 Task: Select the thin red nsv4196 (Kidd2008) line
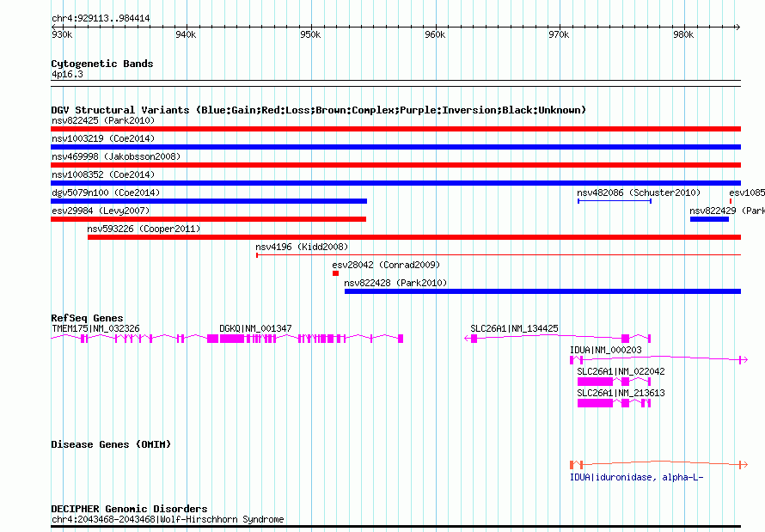499,254
